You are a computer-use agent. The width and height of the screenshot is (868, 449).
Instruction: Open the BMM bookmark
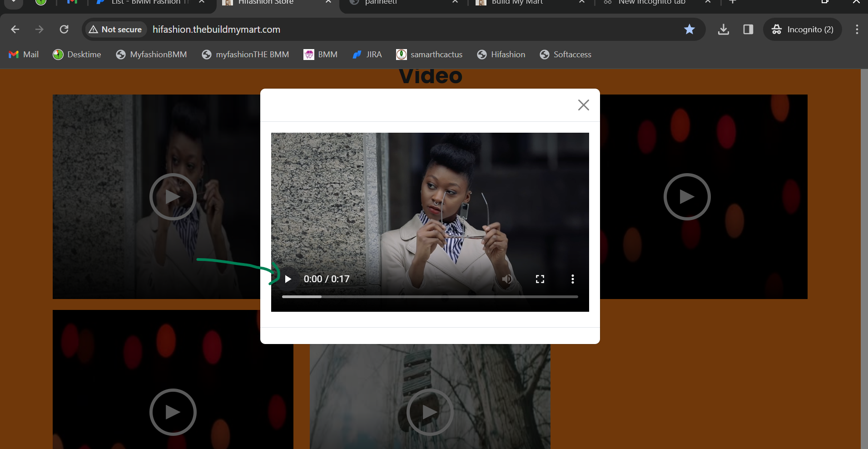click(320, 55)
